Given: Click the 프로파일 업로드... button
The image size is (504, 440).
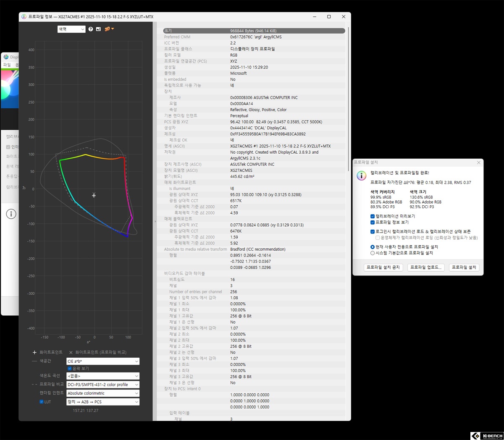Looking at the screenshot, I should [x=425, y=267].
